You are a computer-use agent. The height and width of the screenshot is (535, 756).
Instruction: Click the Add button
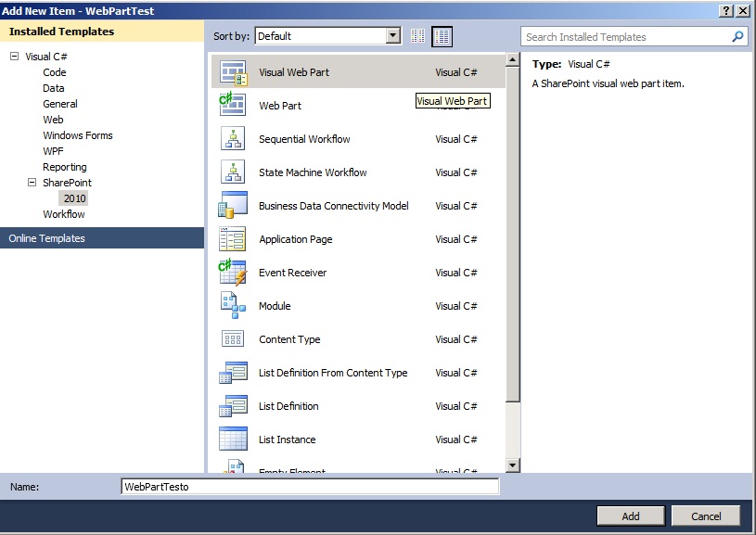(631, 516)
